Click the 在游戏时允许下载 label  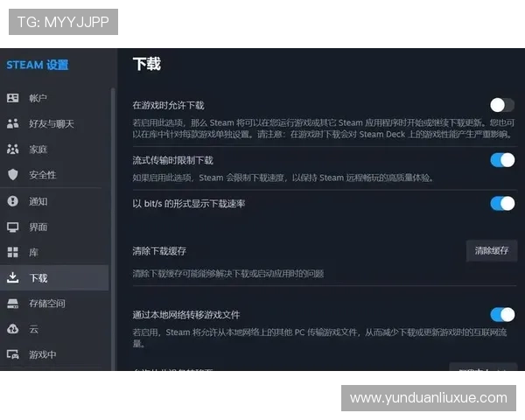click(x=168, y=105)
